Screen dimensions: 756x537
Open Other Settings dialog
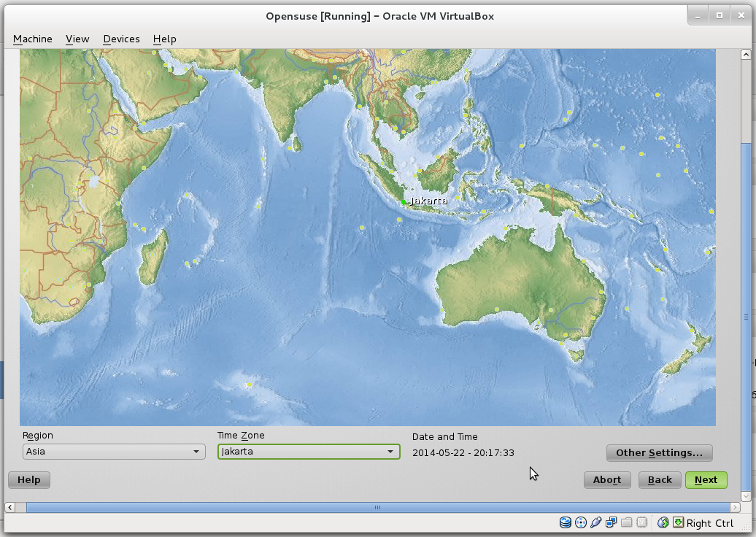coord(659,452)
